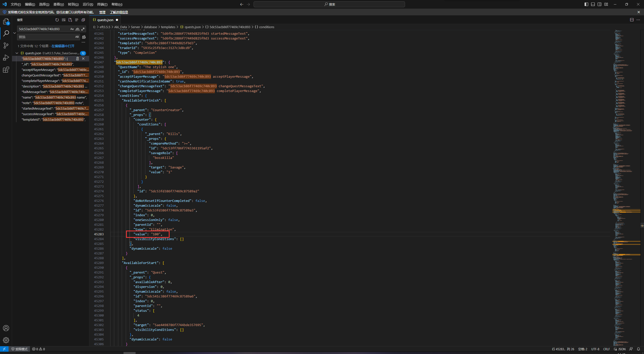Open Run and Debug view
Image resolution: width=644 pixels, height=354 pixels.
[x=6, y=58]
